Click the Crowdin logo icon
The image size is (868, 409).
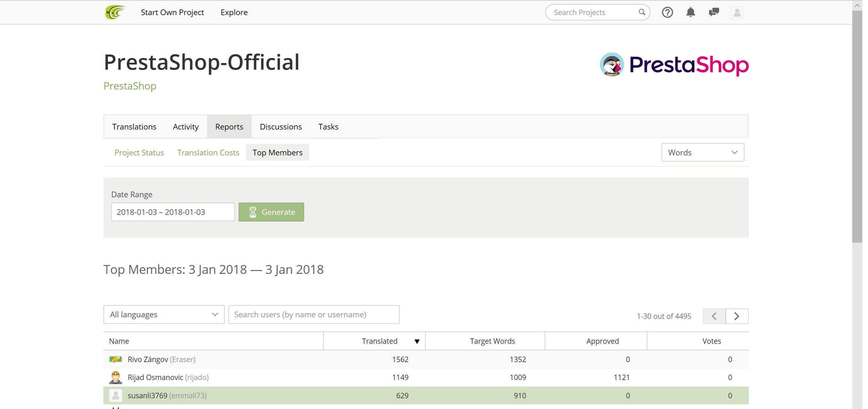(x=116, y=12)
